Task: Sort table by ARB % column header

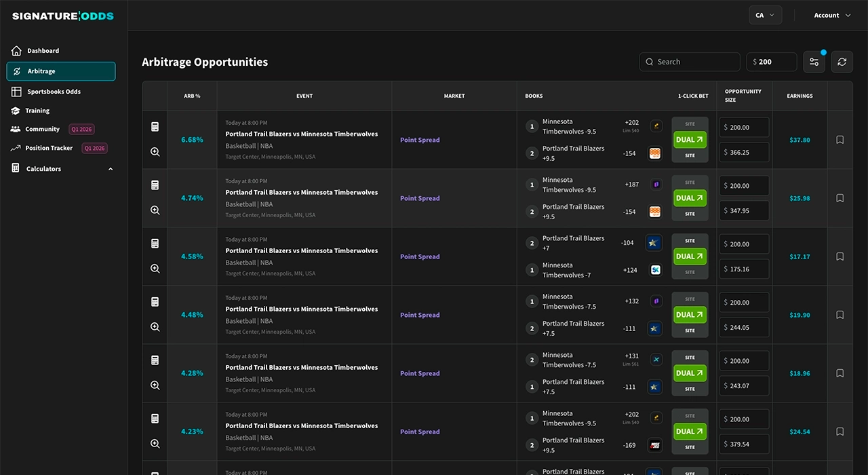Action: click(192, 96)
